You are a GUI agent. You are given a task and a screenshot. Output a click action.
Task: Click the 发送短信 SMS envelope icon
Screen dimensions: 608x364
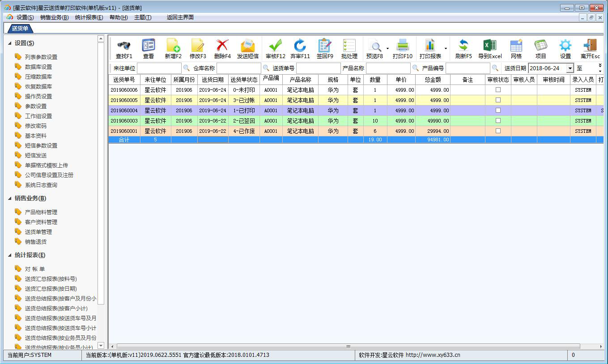click(x=247, y=46)
